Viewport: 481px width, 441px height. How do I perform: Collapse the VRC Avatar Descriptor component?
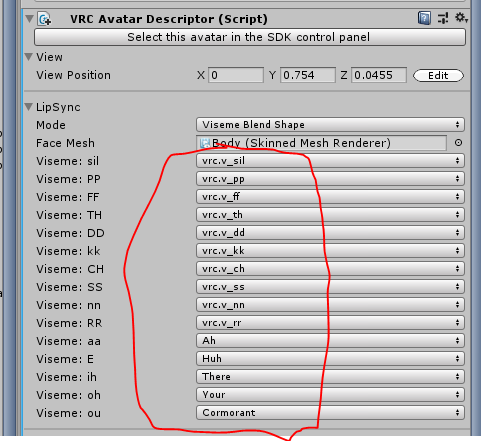[29, 18]
